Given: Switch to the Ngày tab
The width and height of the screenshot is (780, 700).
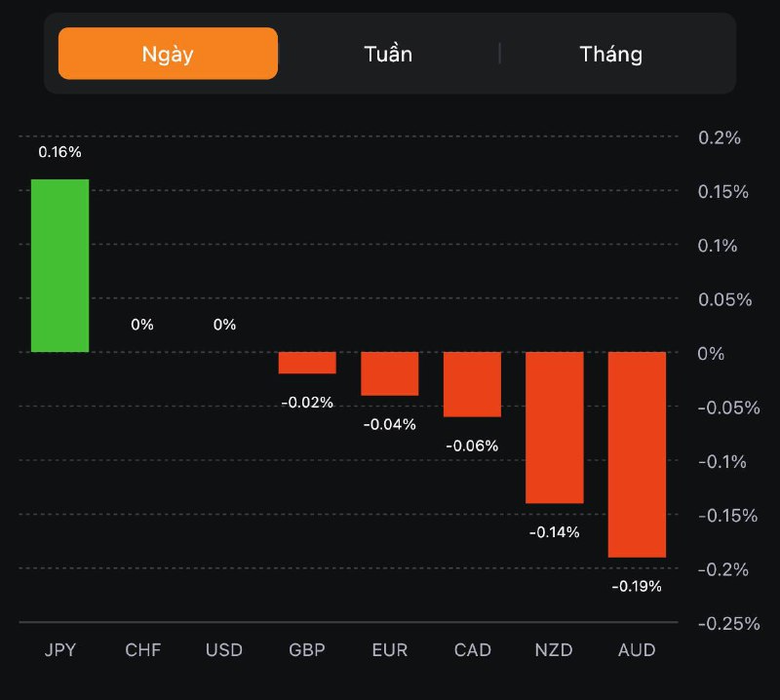Looking at the screenshot, I should click(x=168, y=54).
